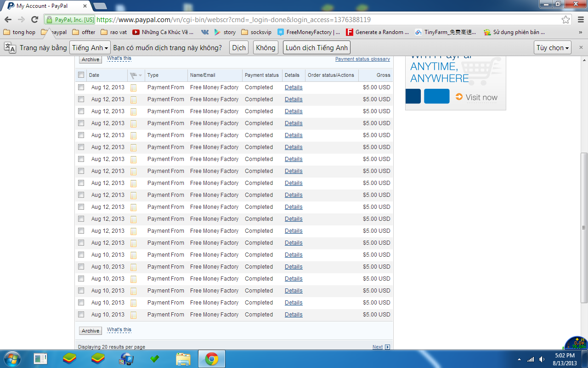Viewport: 588px width, 368px height.
Task: Go back using Chrome's back arrow
Action: coord(8,20)
